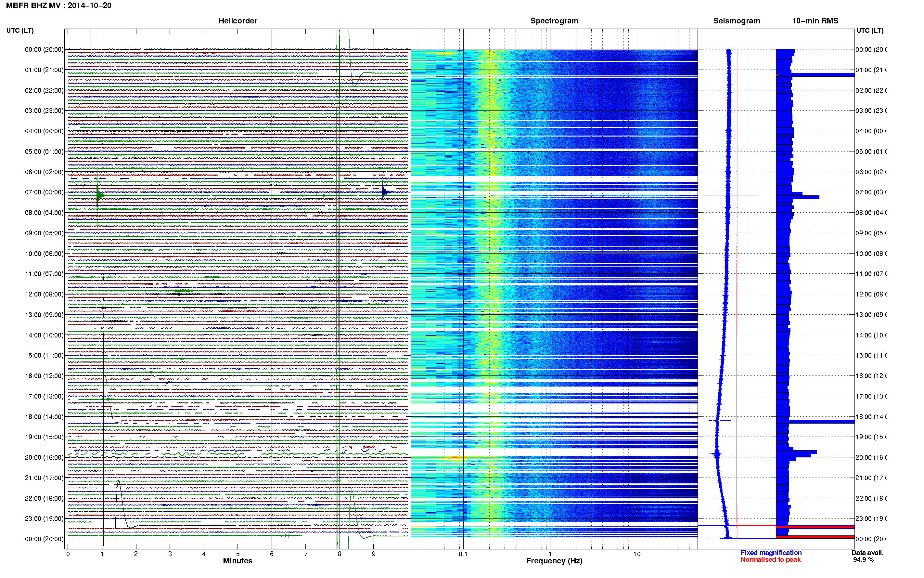This screenshot has width=924, height=578.
Task: Click the left 18:00 (14:00) time label
Action: tap(44, 417)
